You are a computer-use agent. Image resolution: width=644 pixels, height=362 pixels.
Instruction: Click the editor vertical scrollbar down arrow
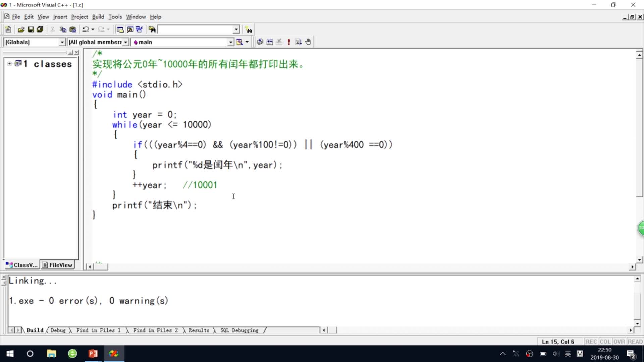coord(639,259)
